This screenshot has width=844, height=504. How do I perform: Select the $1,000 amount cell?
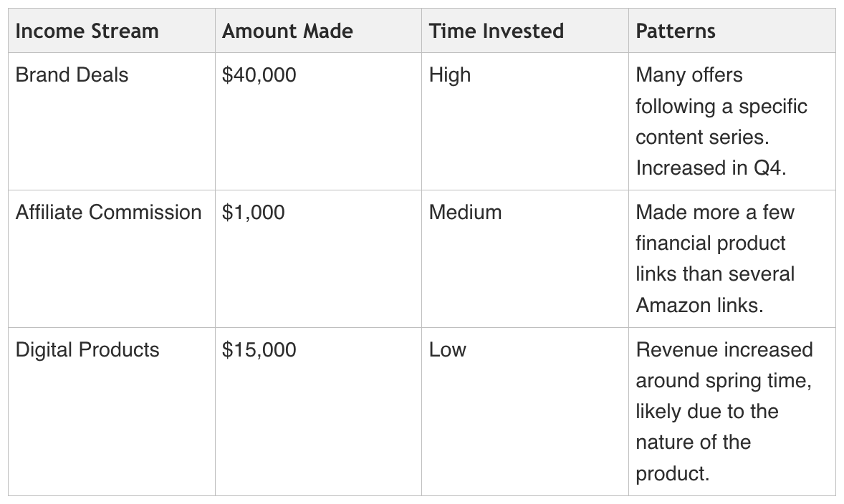(253, 213)
